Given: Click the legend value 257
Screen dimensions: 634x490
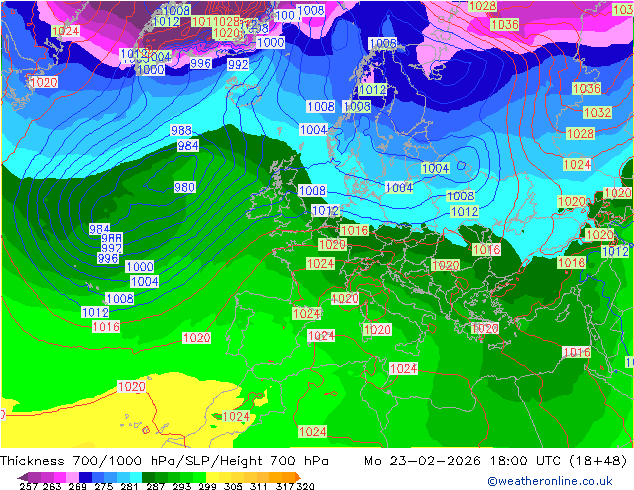Looking at the screenshot, I should pos(29,486).
